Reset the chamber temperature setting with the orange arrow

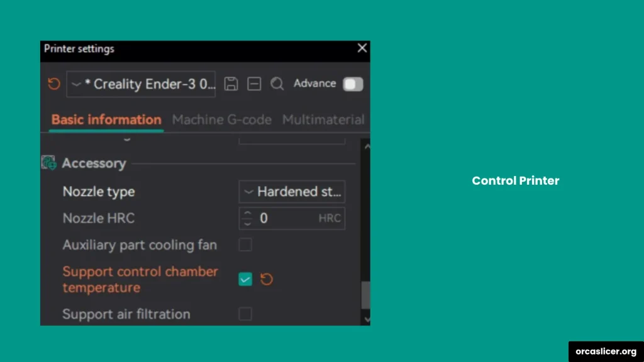click(x=267, y=279)
